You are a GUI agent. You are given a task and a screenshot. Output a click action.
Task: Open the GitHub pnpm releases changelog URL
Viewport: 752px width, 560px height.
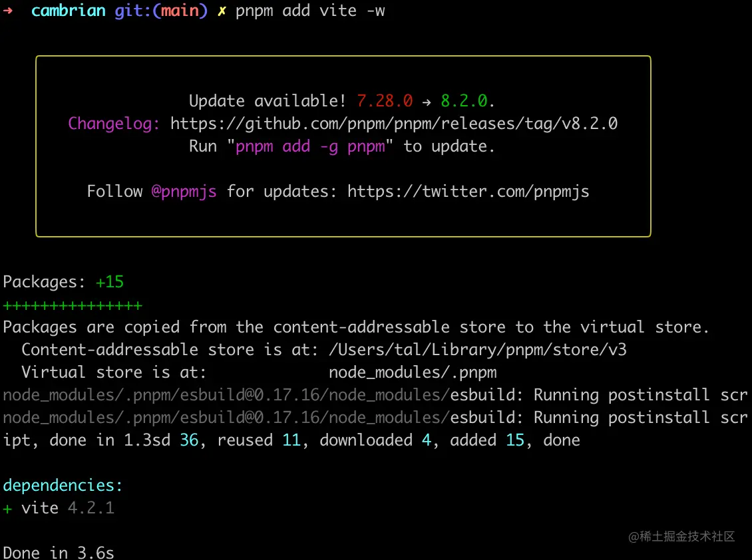[394, 124]
